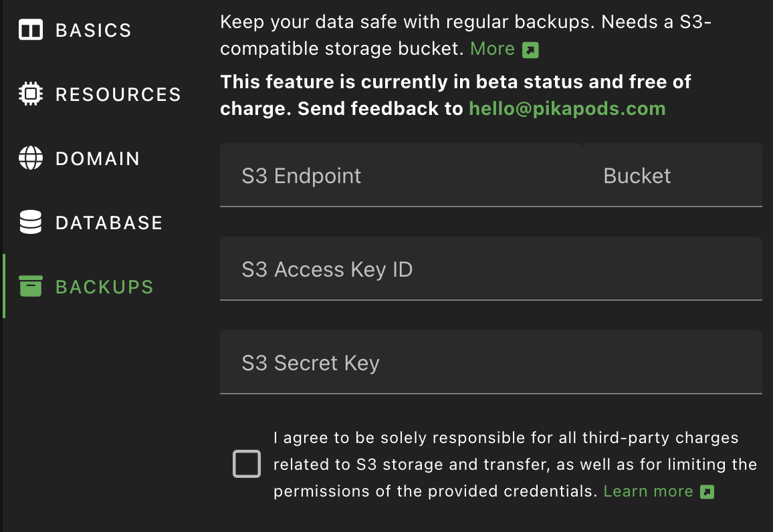Click the external-link icon beside More
This screenshot has width=773, height=532.
pos(530,50)
